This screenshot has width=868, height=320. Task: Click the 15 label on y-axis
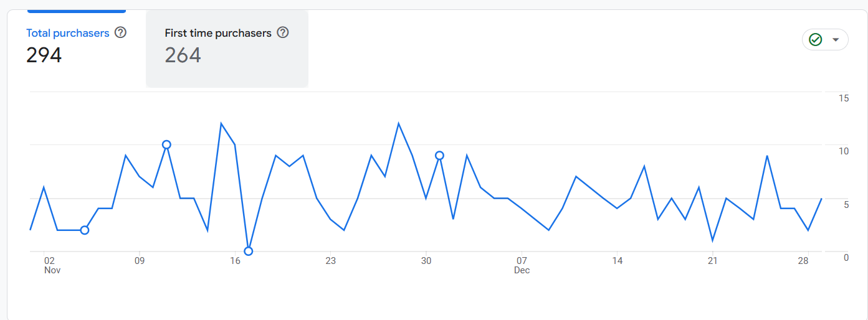[844, 98]
